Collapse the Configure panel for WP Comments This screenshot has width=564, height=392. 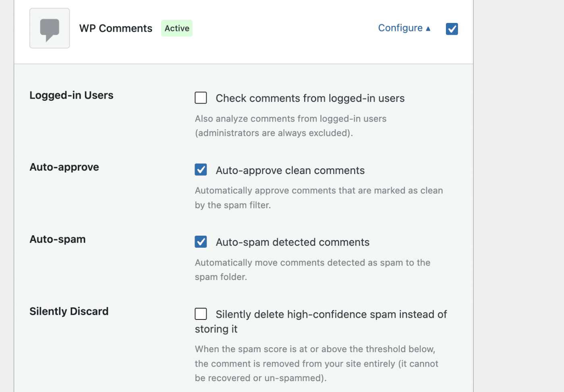pyautogui.click(x=404, y=28)
